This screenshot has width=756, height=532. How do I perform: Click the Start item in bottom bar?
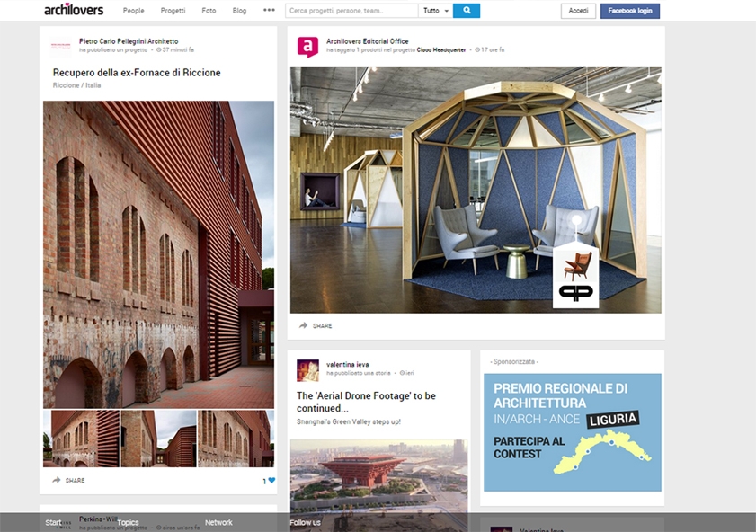[x=54, y=522]
